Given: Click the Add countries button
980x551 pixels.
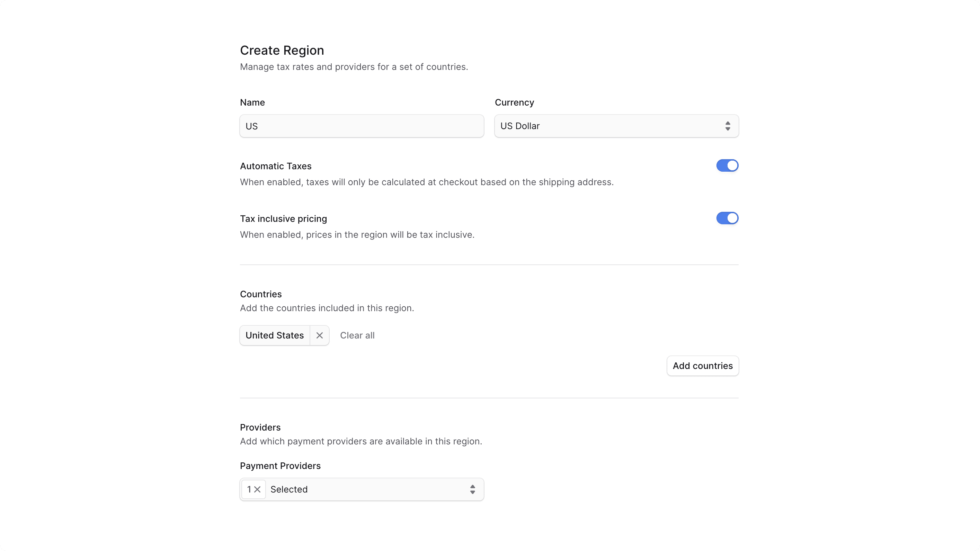Looking at the screenshot, I should (x=702, y=365).
